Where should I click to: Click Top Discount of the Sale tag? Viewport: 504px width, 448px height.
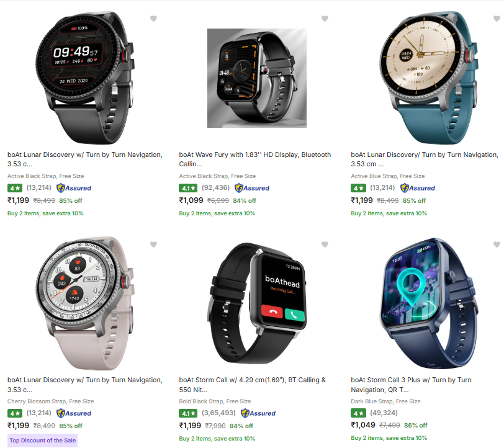pyautogui.click(x=42, y=441)
